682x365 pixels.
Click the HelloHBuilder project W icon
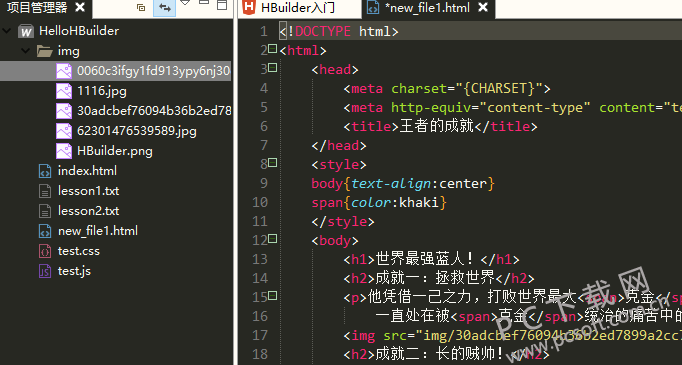[x=26, y=31]
